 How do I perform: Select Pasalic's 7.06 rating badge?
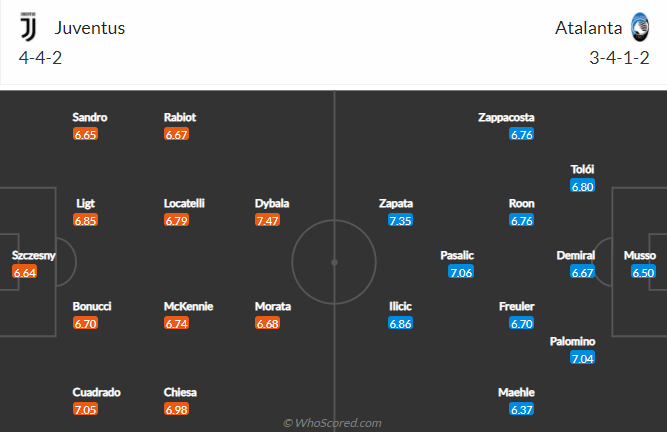tap(461, 272)
